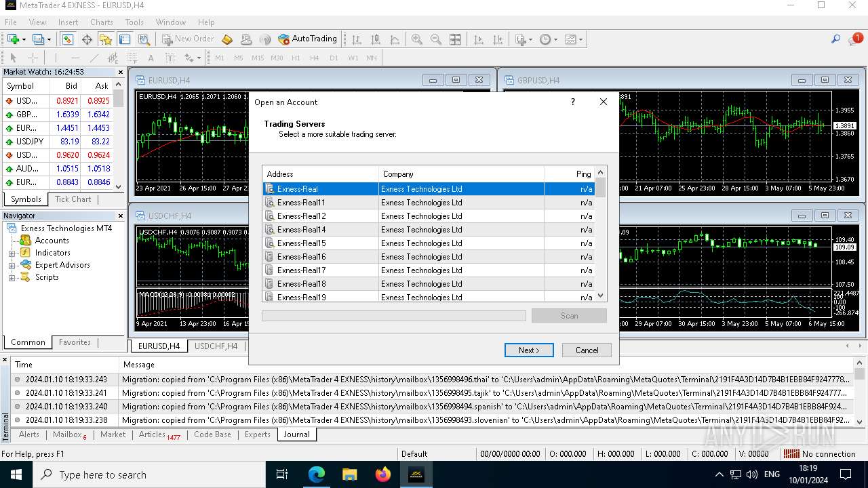868x488 pixels.
Task: Toggle the MN timeframe button
Action: click(x=372, y=58)
